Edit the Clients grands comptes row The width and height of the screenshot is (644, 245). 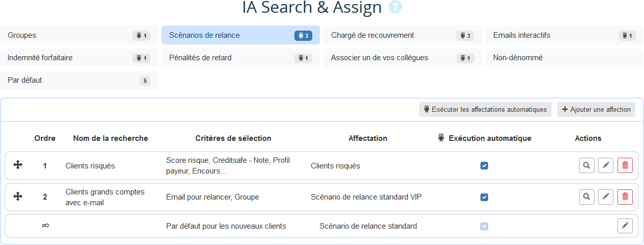click(606, 197)
